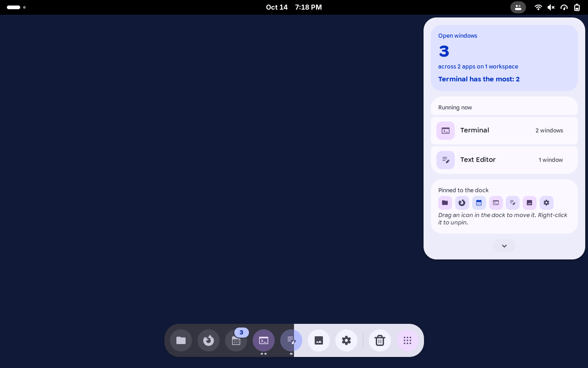Screen dimensions: 588x368
Task: Launch the image viewer from the dock
Action: tap(319, 340)
